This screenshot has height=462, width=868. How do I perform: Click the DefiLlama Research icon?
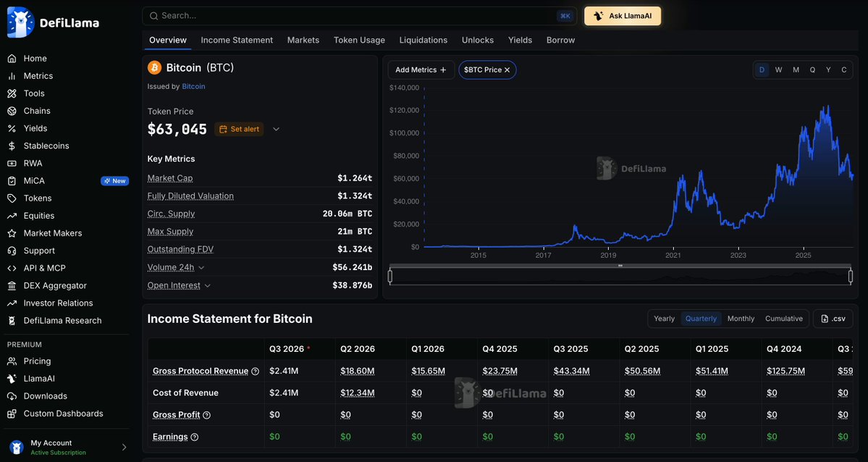coord(12,320)
